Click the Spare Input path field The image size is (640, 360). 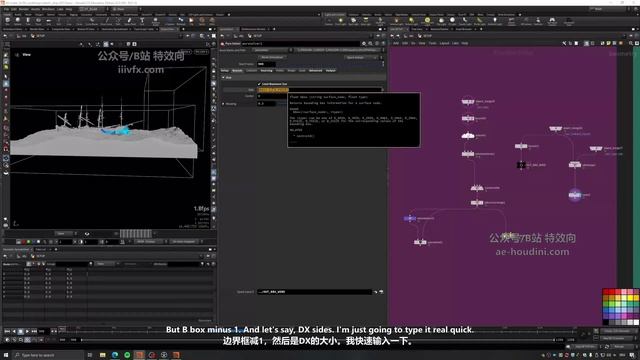tap(314, 292)
